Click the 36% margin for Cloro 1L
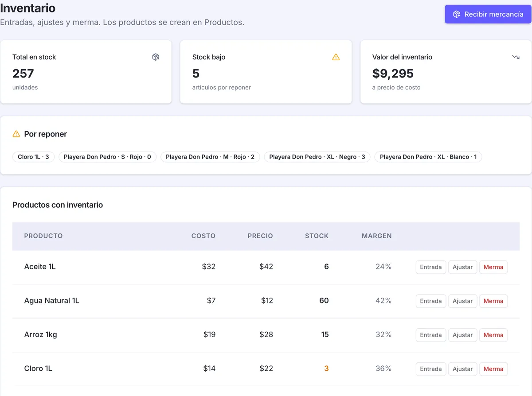 383,369
